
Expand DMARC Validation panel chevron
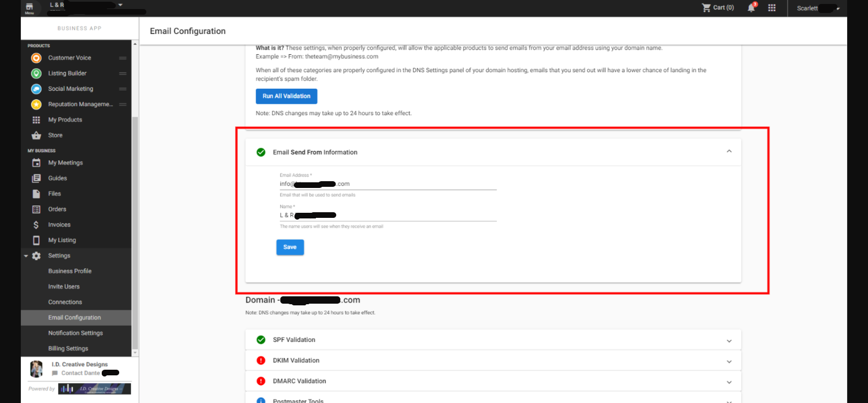[729, 382]
